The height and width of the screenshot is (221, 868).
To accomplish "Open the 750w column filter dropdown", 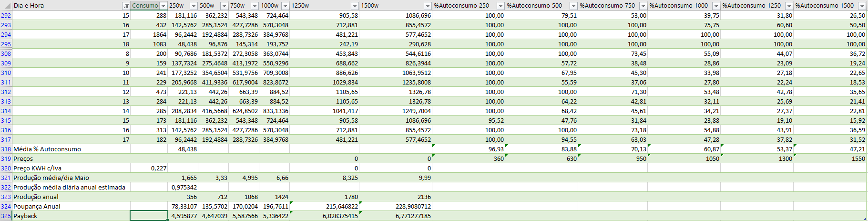I will (x=255, y=6).
